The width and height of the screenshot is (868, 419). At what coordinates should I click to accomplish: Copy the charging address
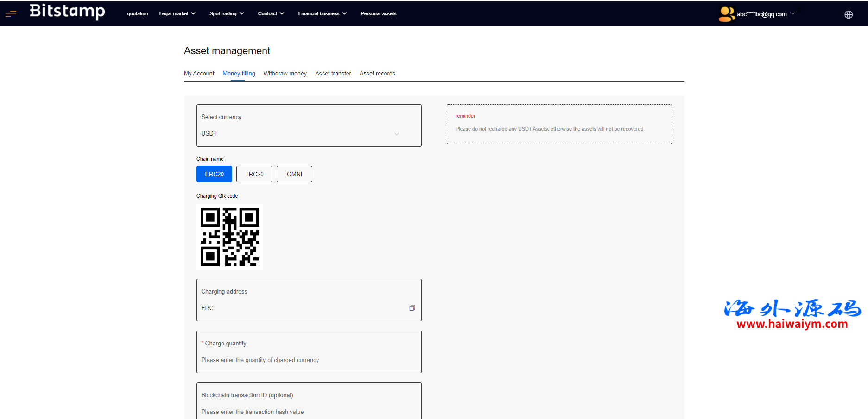point(412,308)
